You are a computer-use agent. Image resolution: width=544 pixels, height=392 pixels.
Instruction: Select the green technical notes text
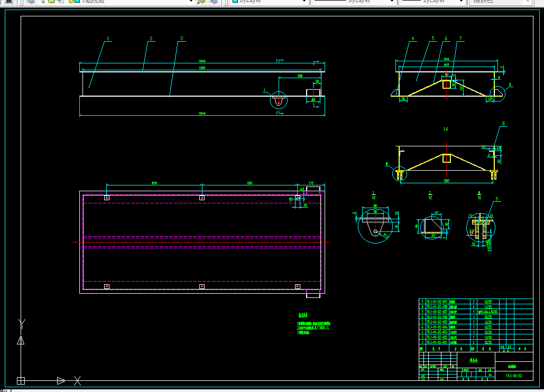[314, 324]
